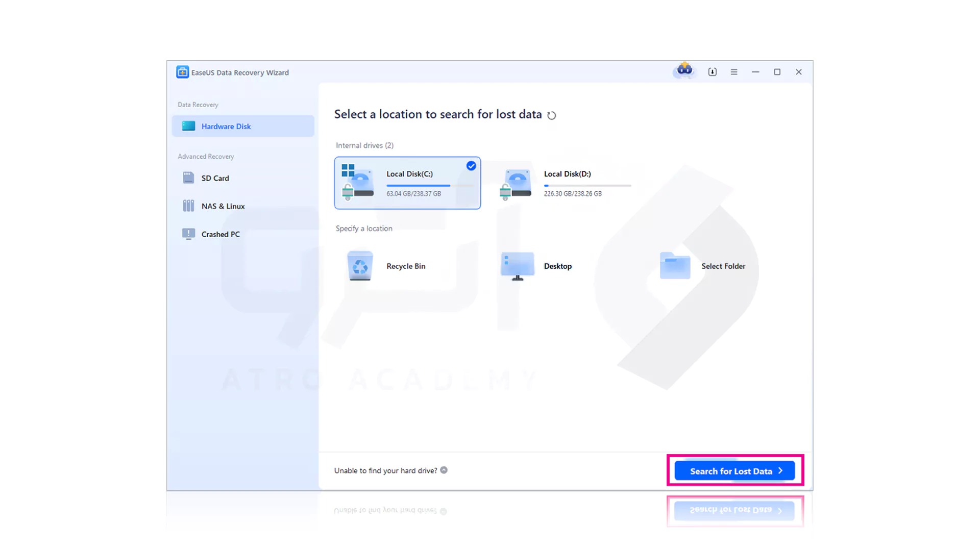
Task: Click the Select Folder icon
Action: 675,265
